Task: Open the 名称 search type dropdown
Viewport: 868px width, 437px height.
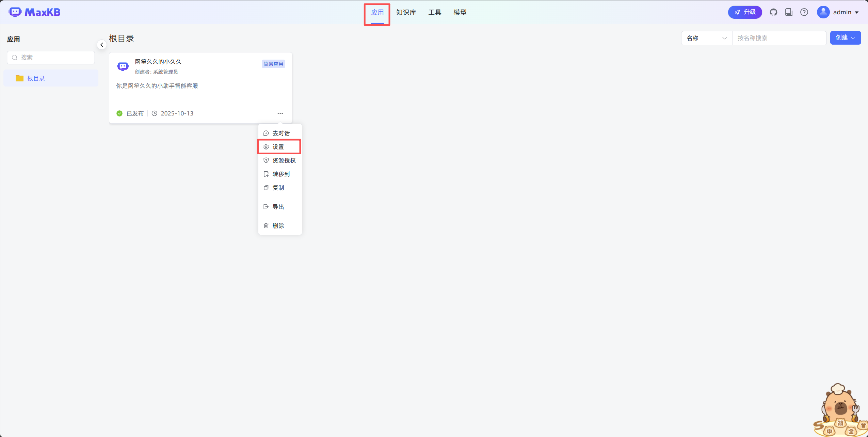Action: pyautogui.click(x=706, y=38)
